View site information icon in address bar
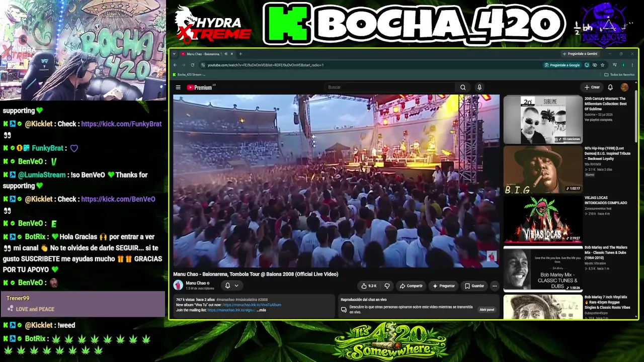This screenshot has height=362, width=644. point(203,65)
